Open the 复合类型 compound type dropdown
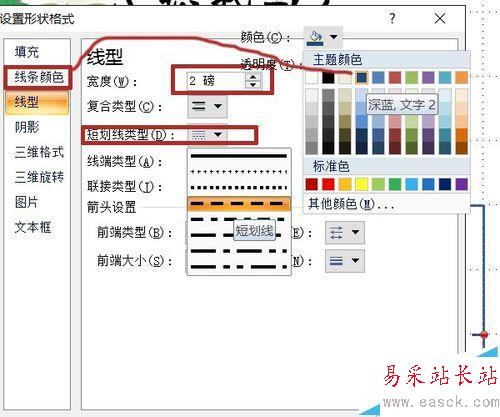The image size is (500, 417). (x=207, y=106)
